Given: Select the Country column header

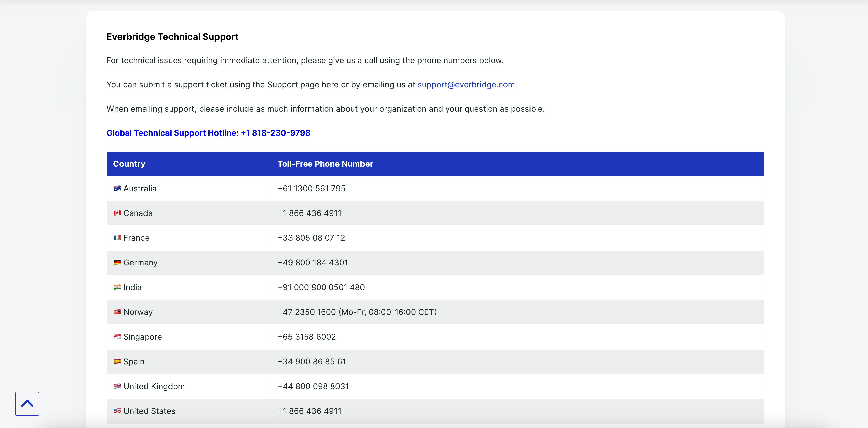Looking at the screenshot, I should point(189,164).
